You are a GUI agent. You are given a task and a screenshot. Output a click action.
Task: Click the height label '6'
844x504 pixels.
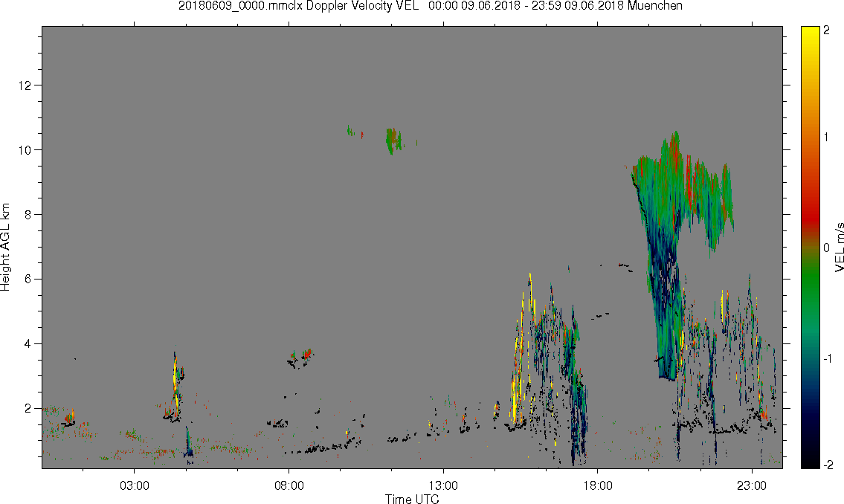(28, 280)
